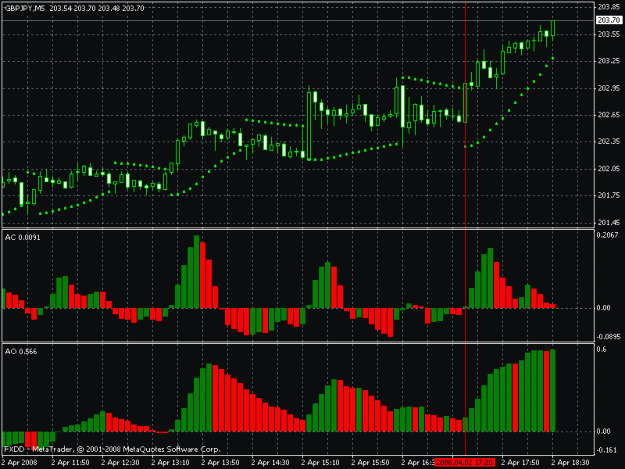Click the 2 Apr 17:50 time axis label

click(x=521, y=463)
